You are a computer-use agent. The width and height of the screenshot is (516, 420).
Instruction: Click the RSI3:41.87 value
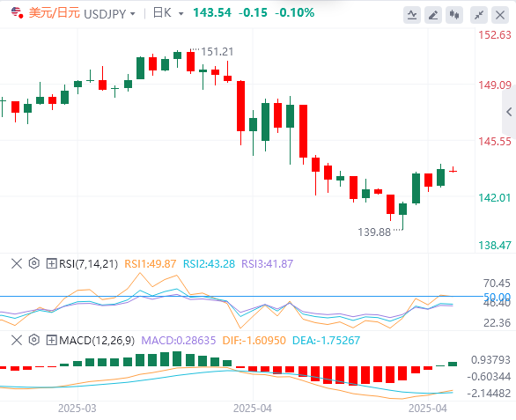coord(267,264)
